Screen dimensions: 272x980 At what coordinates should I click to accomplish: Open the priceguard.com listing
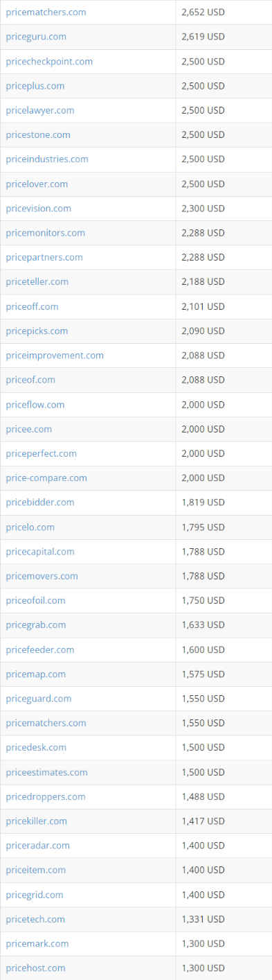pyautogui.click(x=39, y=699)
